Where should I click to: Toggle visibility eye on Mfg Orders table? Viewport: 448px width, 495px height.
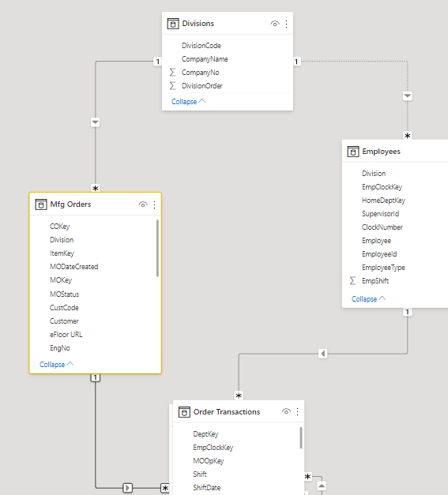143,204
